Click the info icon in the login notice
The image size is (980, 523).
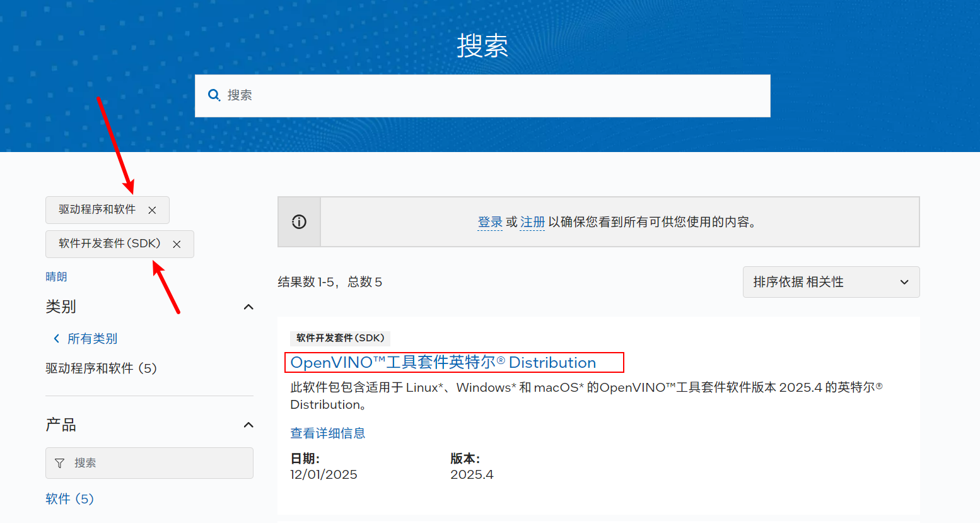click(299, 221)
